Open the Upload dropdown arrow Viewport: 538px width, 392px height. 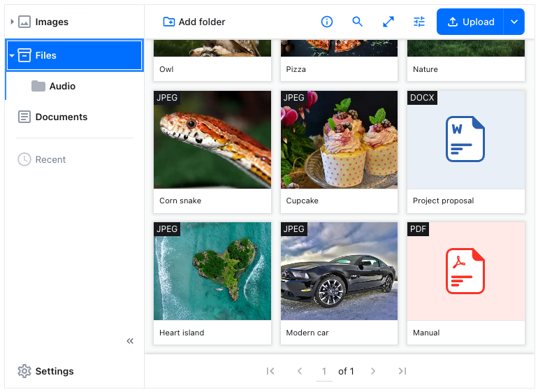click(x=514, y=22)
